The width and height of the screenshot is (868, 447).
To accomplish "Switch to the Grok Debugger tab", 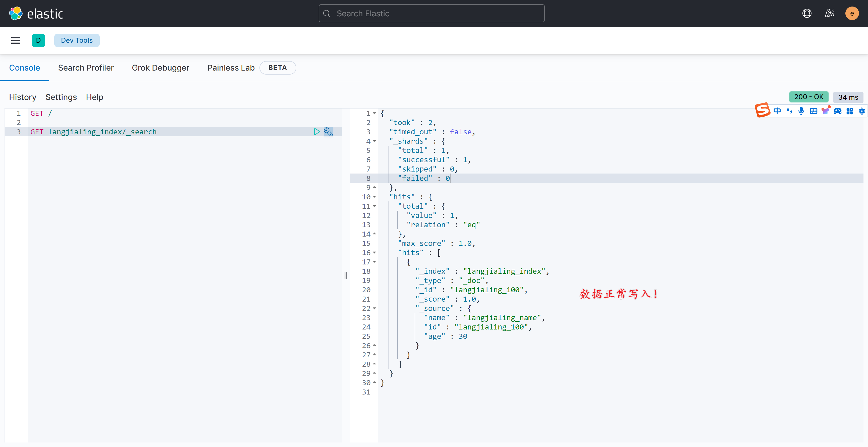I will coord(160,68).
